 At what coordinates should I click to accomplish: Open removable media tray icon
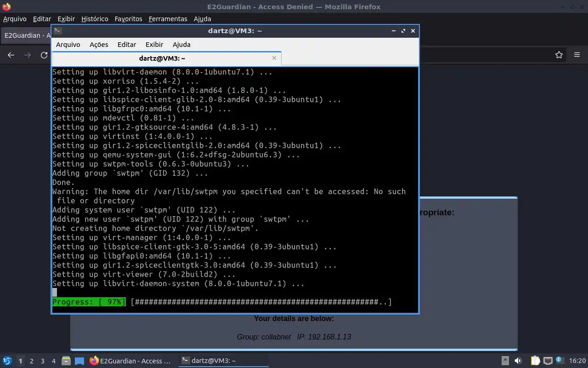505,361
